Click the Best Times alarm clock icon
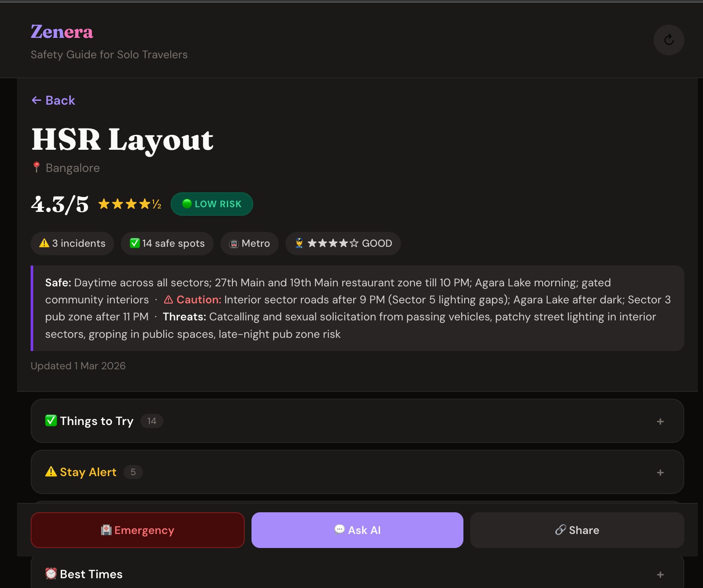The image size is (703, 588). (51, 574)
